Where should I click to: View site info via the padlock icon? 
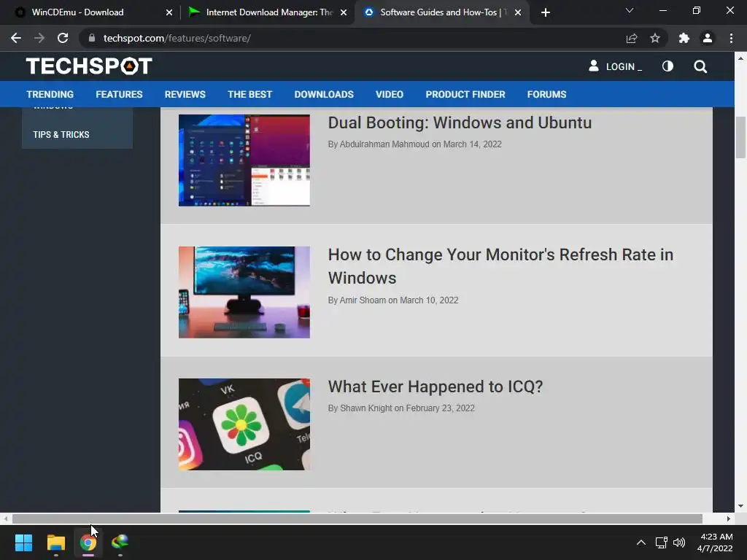pos(92,38)
